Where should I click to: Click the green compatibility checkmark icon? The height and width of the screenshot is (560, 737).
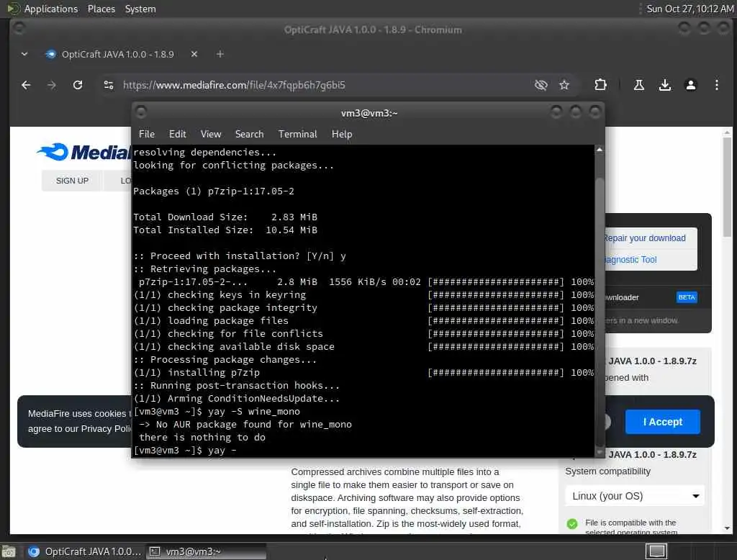pyautogui.click(x=572, y=524)
